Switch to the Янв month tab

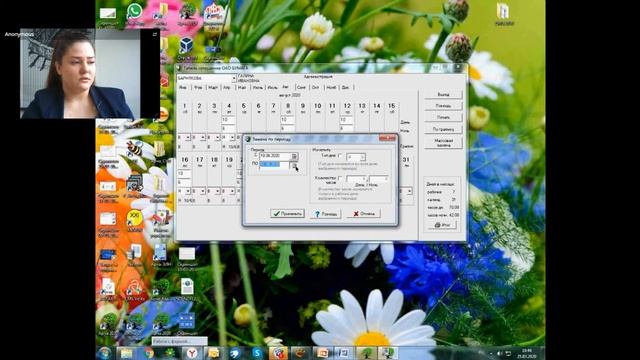click(x=183, y=87)
